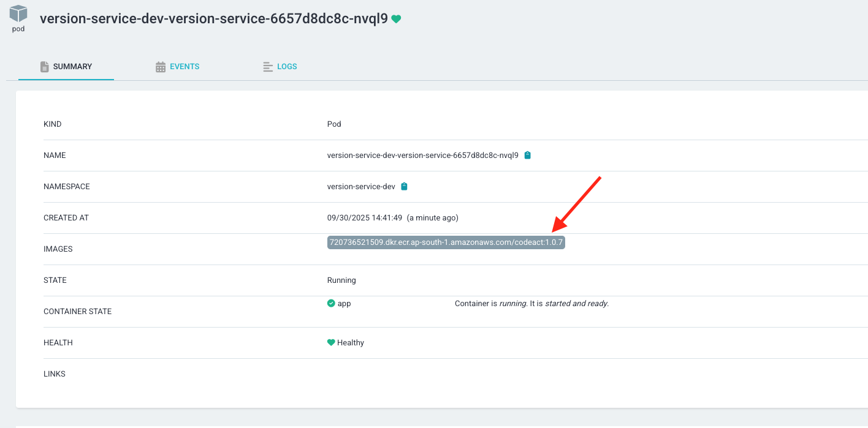Screen dimensions: 868x428
Task: Click the pod cube icon
Action: pyautogui.click(x=18, y=14)
